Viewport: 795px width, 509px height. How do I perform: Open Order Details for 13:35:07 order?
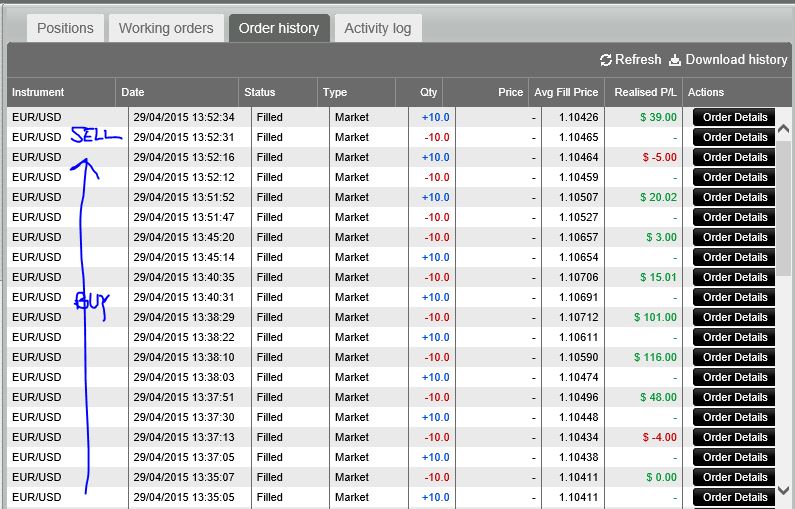[734, 478]
